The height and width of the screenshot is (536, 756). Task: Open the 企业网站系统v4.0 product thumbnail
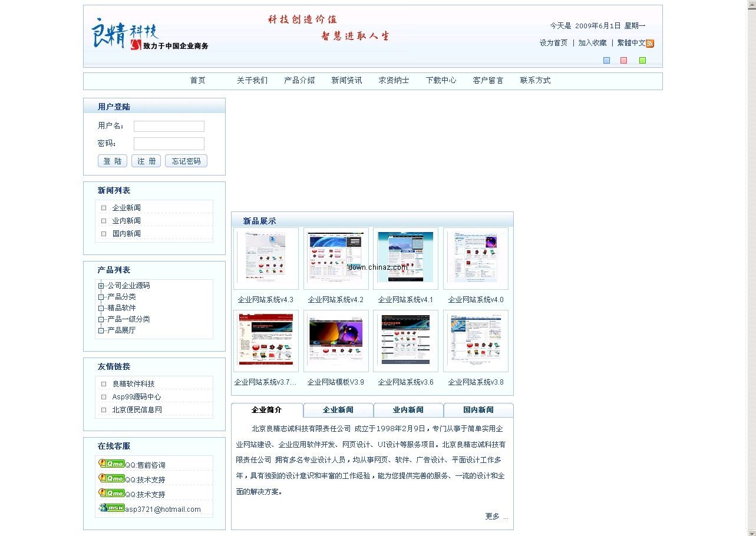(x=476, y=259)
